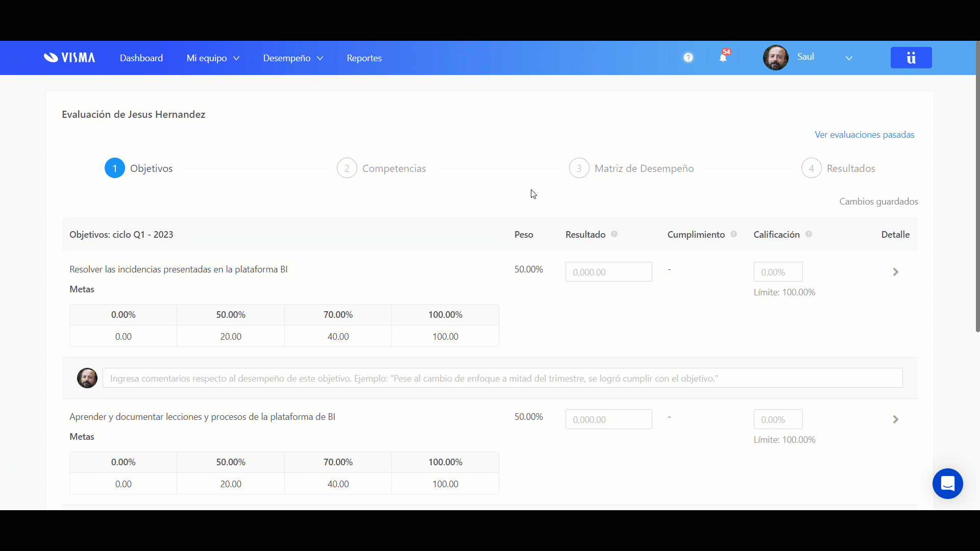Click info icon next to Cumplimiento

click(733, 234)
